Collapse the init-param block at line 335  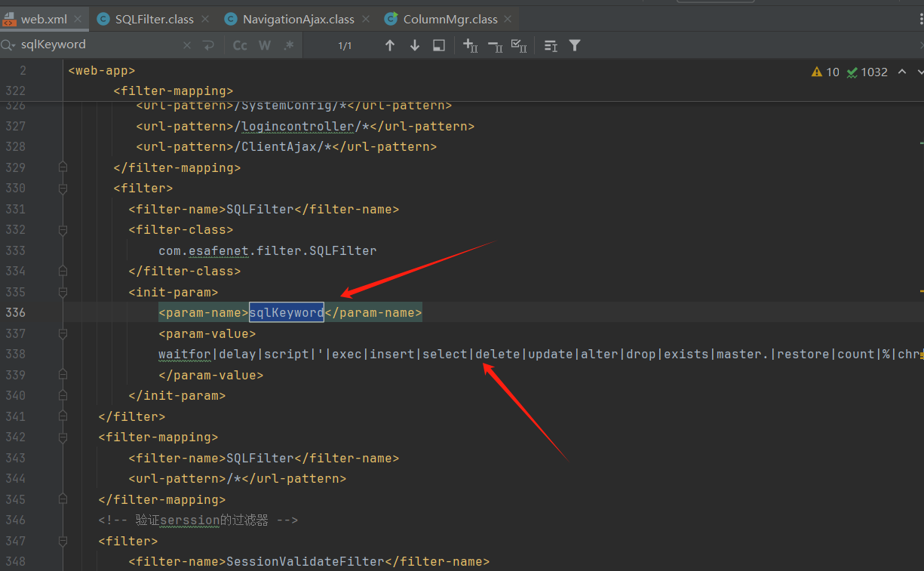63,292
